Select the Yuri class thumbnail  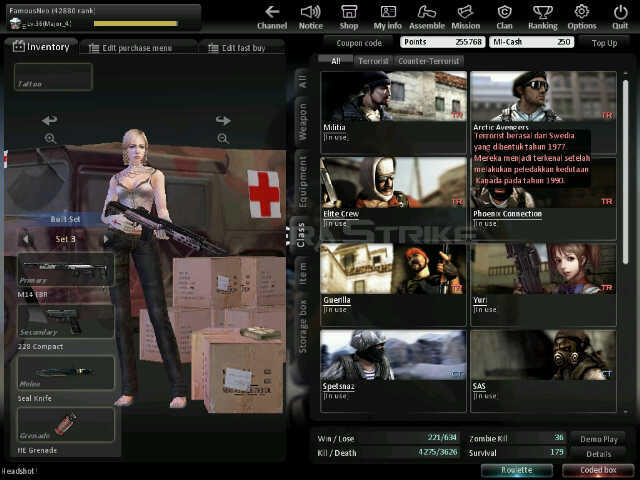[x=543, y=269]
